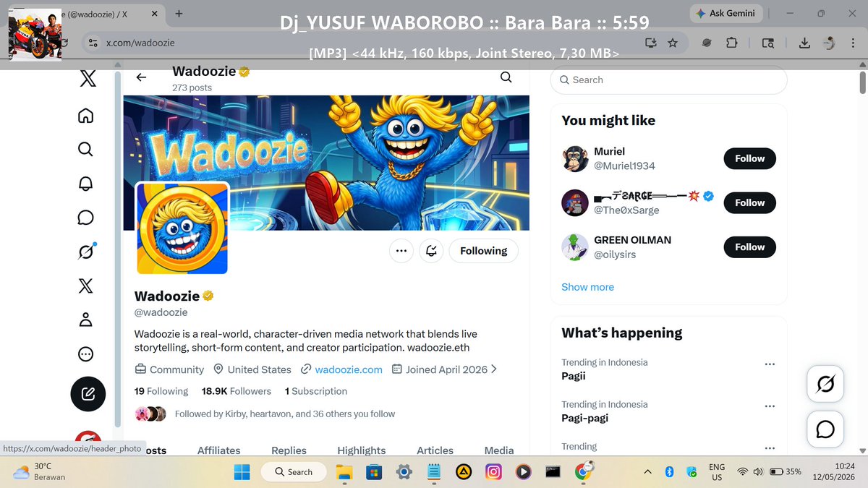868x488 pixels.
Task: Click the compose post round button
Action: click(x=88, y=394)
